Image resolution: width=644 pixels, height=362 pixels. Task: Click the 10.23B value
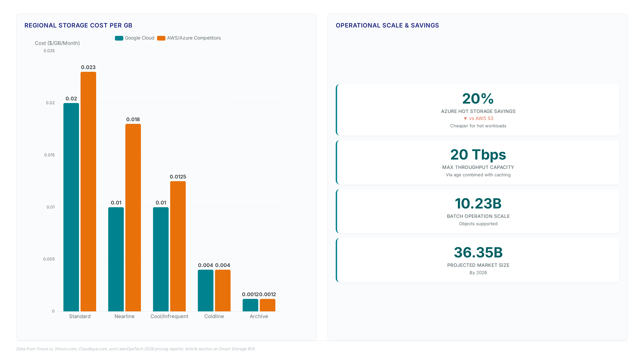click(478, 204)
